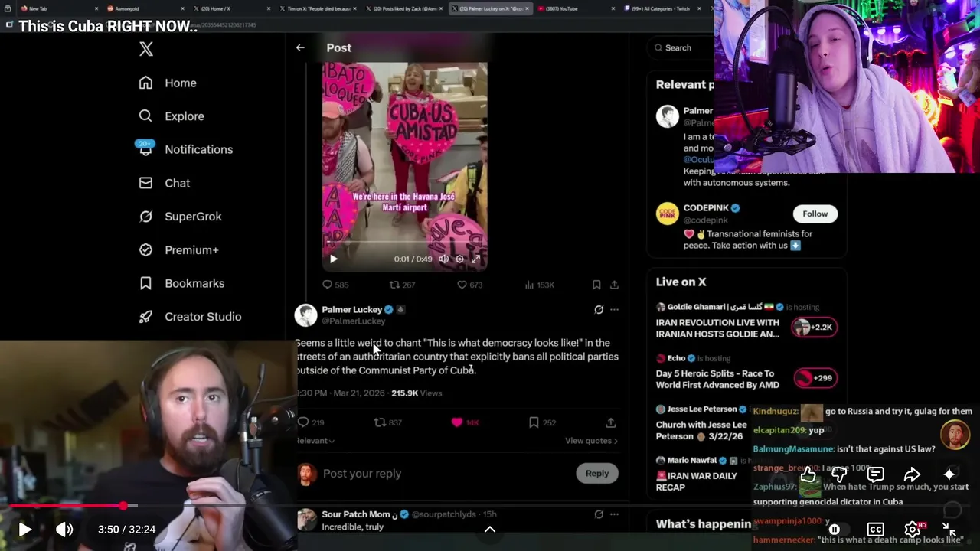Open the Goldie Ghamari listener badge +2.2K
The image size is (980, 551).
click(x=815, y=328)
